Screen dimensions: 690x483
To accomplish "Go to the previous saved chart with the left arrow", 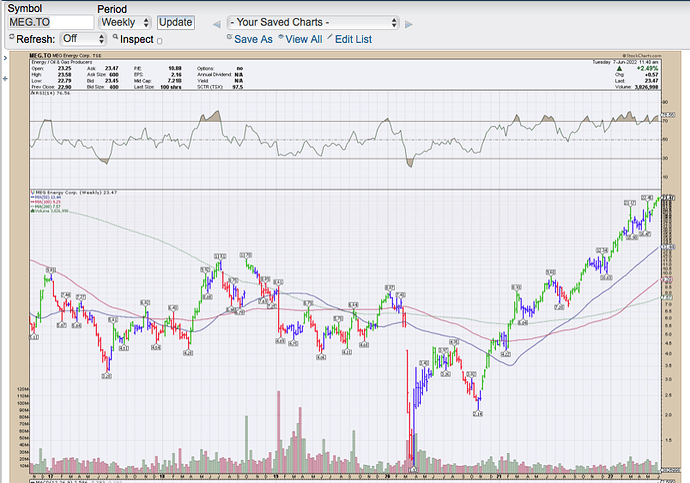I will tap(217, 24).
